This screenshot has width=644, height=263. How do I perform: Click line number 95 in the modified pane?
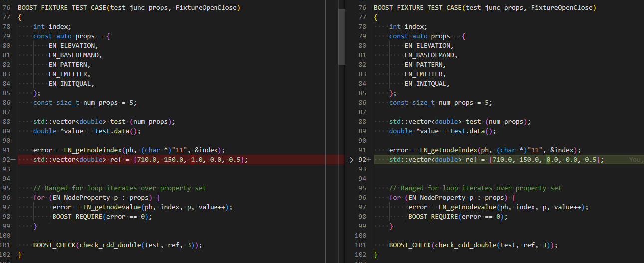pos(363,188)
